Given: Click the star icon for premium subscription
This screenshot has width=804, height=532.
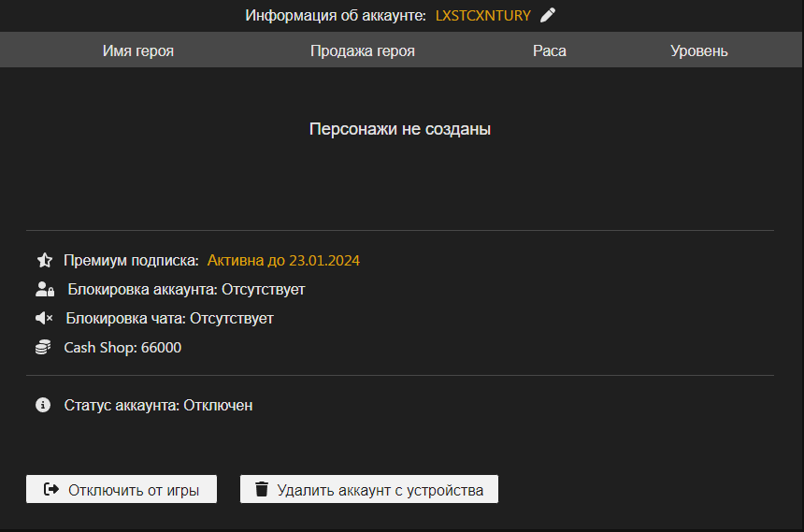Looking at the screenshot, I should click(45, 260).
